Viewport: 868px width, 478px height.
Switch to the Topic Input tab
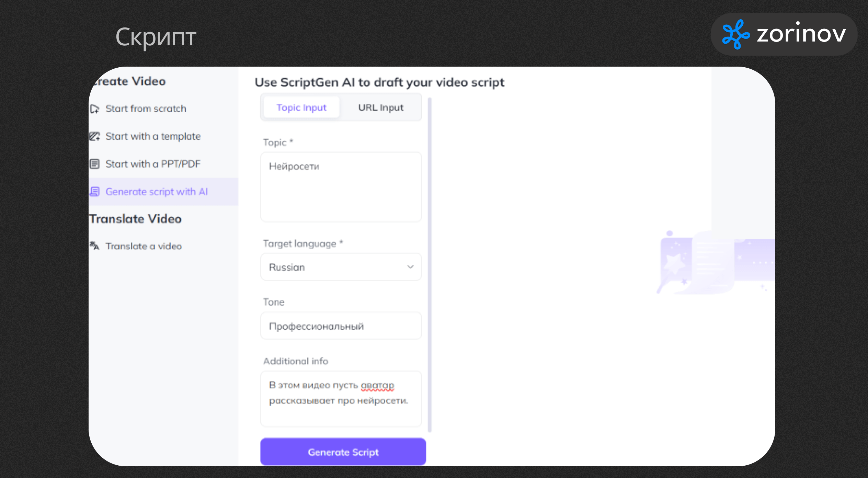(301, 107)
